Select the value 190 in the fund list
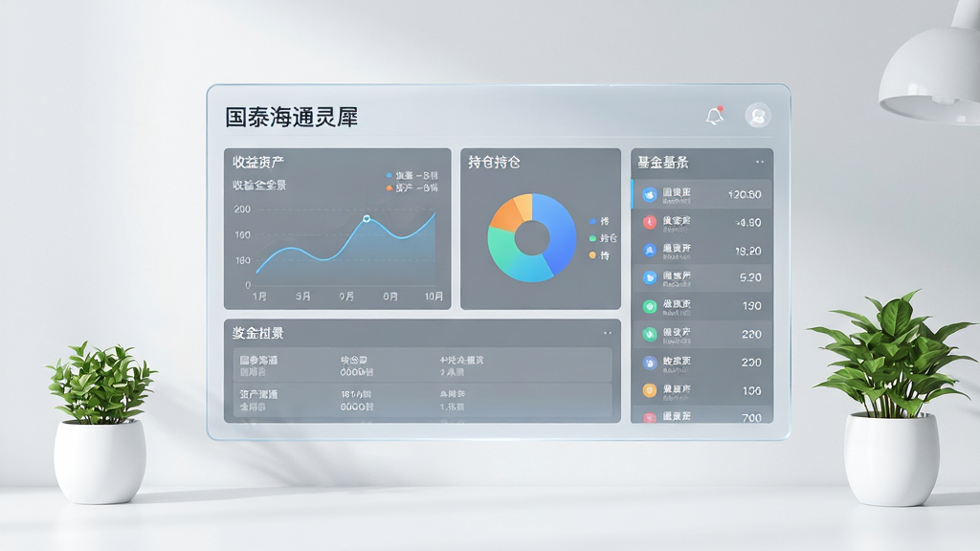The image size is (980, 551). 752,306
